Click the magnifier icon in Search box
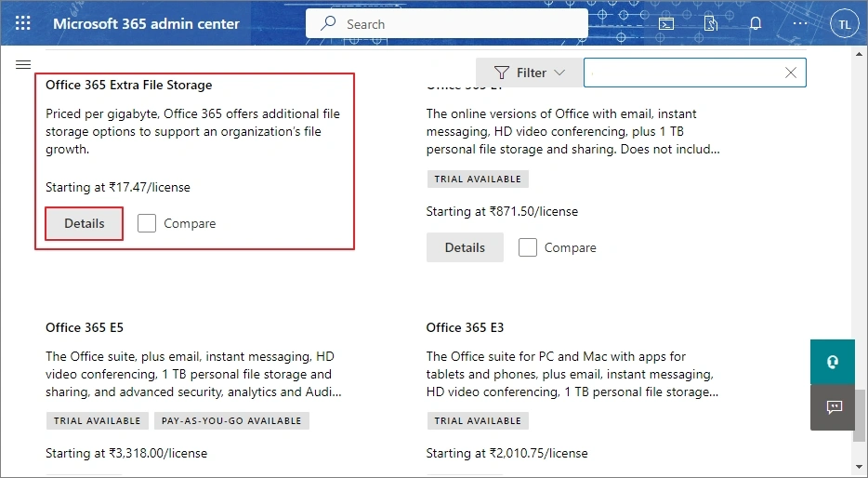This screenshot has width=868, height=478. 328,23
